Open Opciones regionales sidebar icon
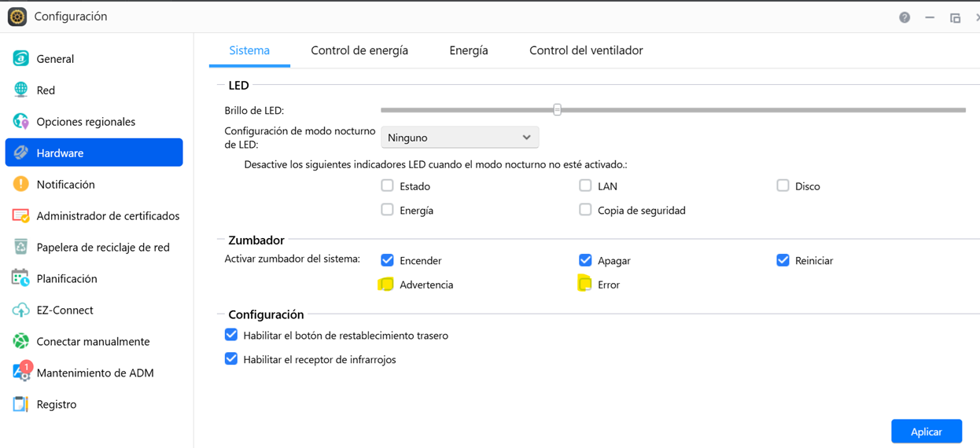Image resolution: width=980 pixels, height=448 pixels. click(20, 121)
